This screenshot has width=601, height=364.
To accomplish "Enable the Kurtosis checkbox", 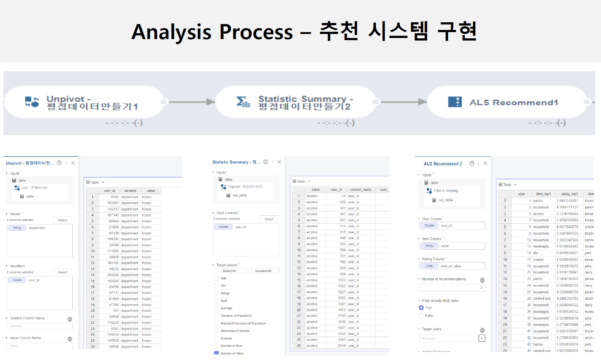I will click(x=216, y=338).
